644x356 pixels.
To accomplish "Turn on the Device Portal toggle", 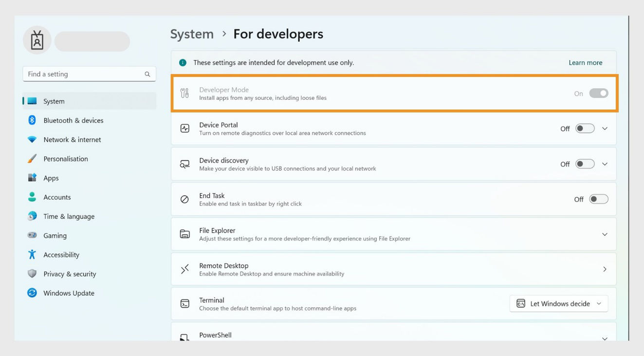I will (x=585, y=129).
